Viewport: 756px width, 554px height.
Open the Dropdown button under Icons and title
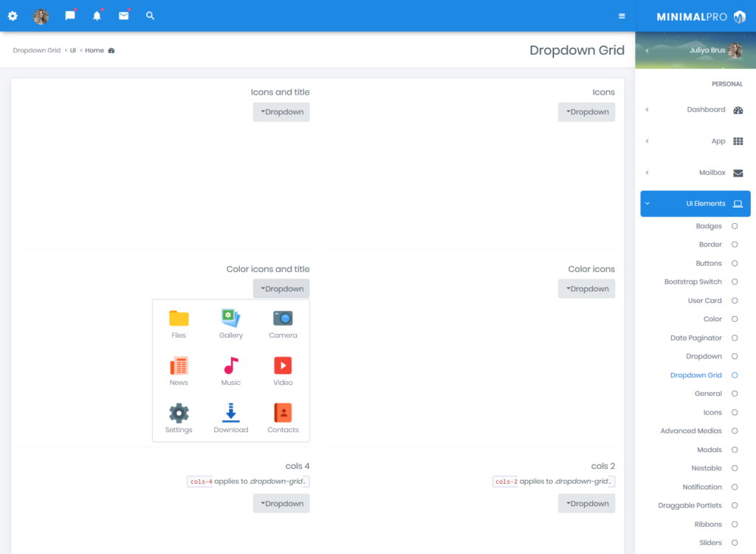281,112
